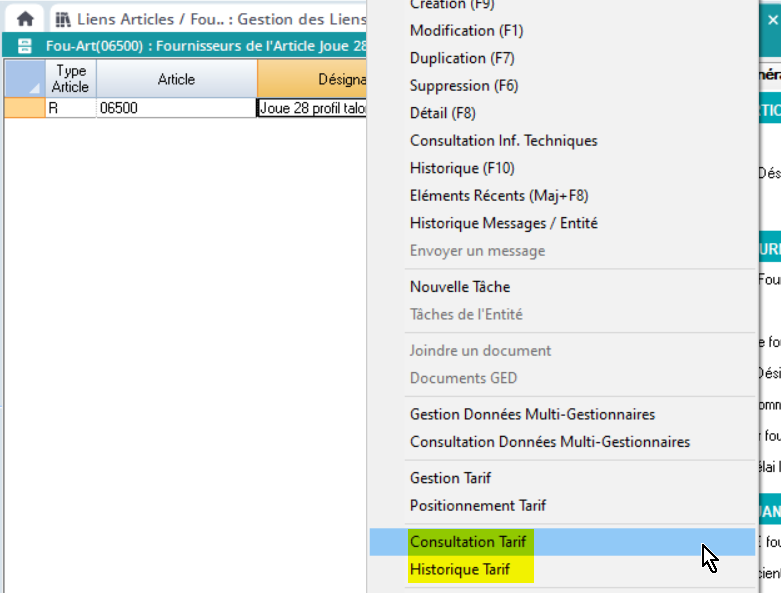This screenshot has width=781, height=593.
Task: Switch to the Liens Articles / Fou.. tab
Action: (210, 19)
